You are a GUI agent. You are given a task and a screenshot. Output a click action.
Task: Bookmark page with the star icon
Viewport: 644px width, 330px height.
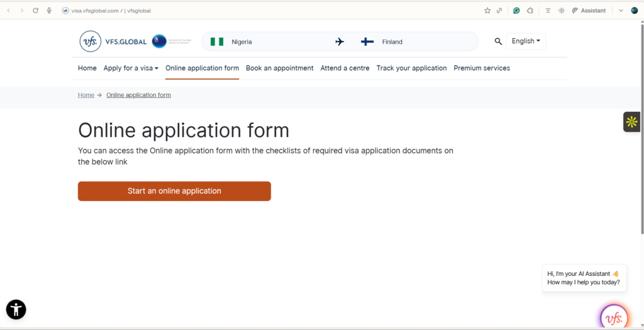point(487,11)
